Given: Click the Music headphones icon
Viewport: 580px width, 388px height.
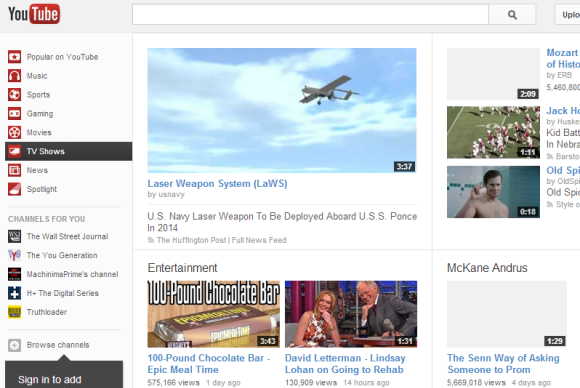Looking at the screenshot, I should [x=14, y=76].
